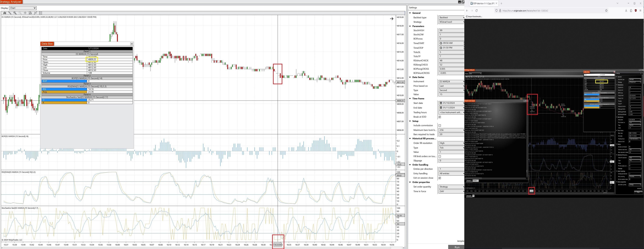
Task: Activate the crosshair plus cursor icon
Action: click(25, 13)
